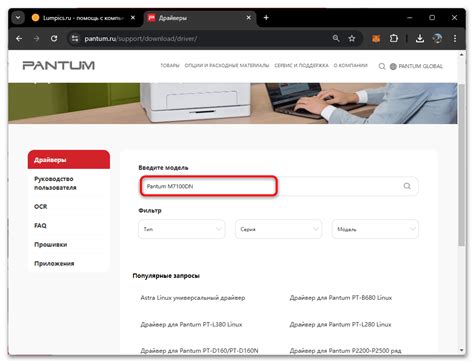The image size is (474, 363).
Task: Open Приложения sidebar item
Action: (54, 264)
